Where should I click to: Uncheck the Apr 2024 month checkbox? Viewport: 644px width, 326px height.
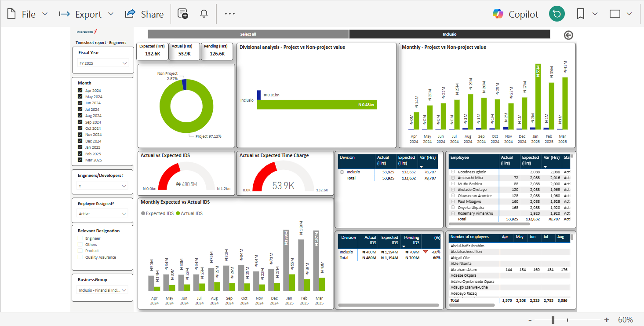point(80,90)
